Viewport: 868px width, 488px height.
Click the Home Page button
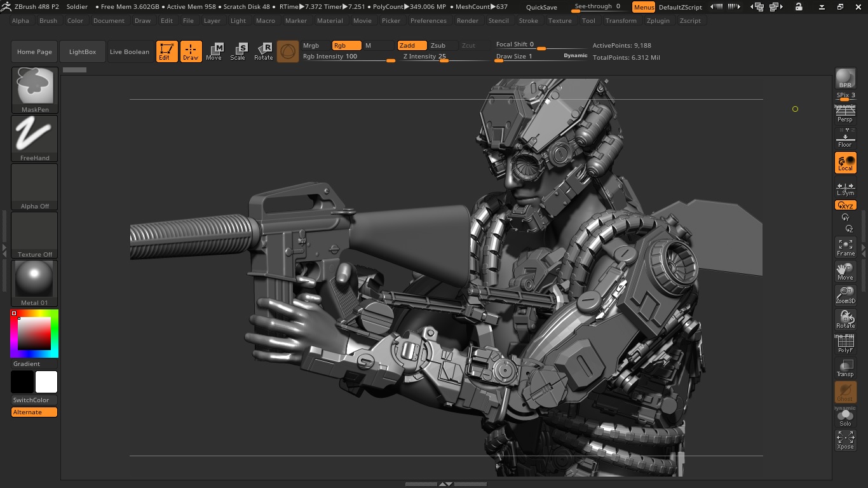tap(34, 51)
